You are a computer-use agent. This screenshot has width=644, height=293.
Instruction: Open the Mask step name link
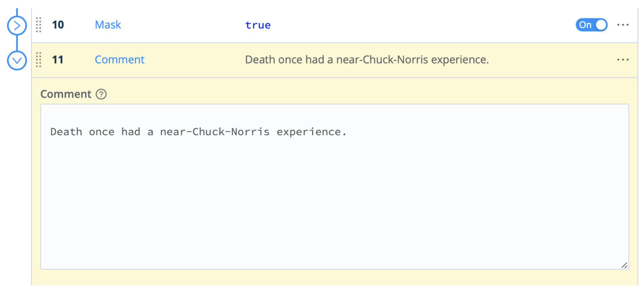click(x=108, y=25)
